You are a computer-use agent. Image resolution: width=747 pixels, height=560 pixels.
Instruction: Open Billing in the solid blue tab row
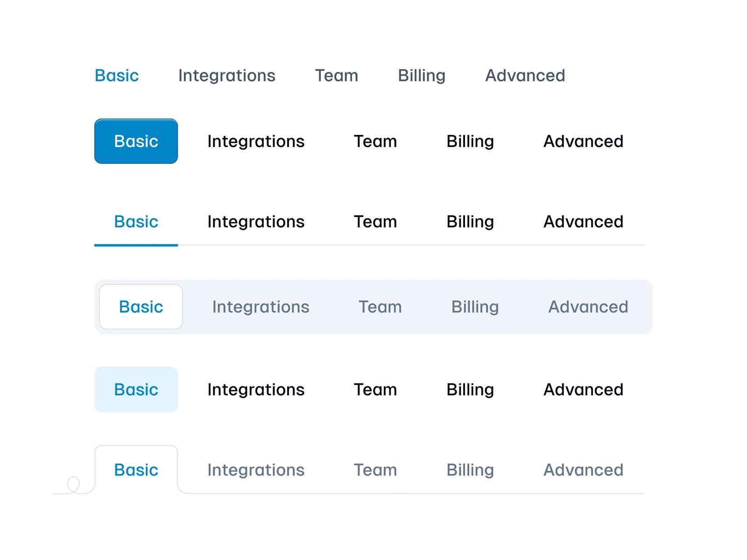[470, 141]
